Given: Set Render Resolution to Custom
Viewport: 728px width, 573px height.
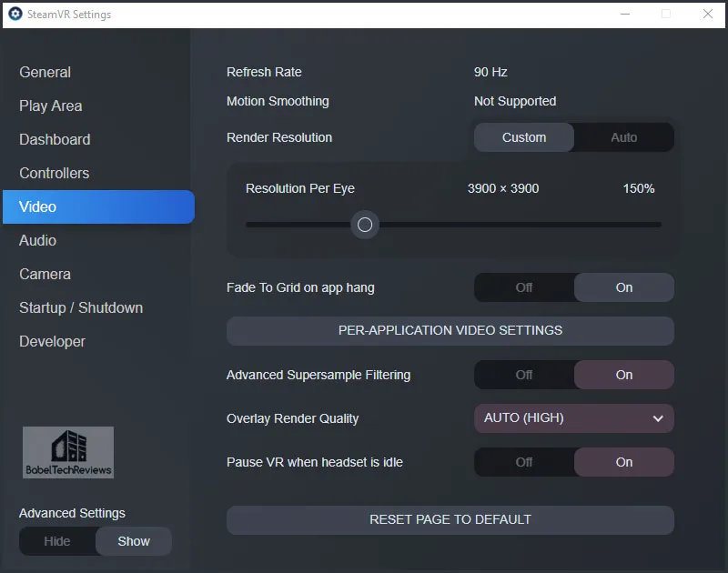Looking at the screenshot, I should (524, 137).
